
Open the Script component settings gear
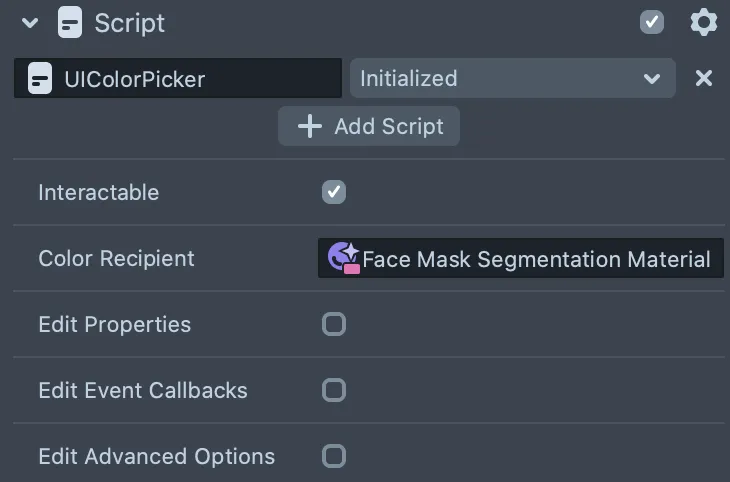click(x=703, y=22)
